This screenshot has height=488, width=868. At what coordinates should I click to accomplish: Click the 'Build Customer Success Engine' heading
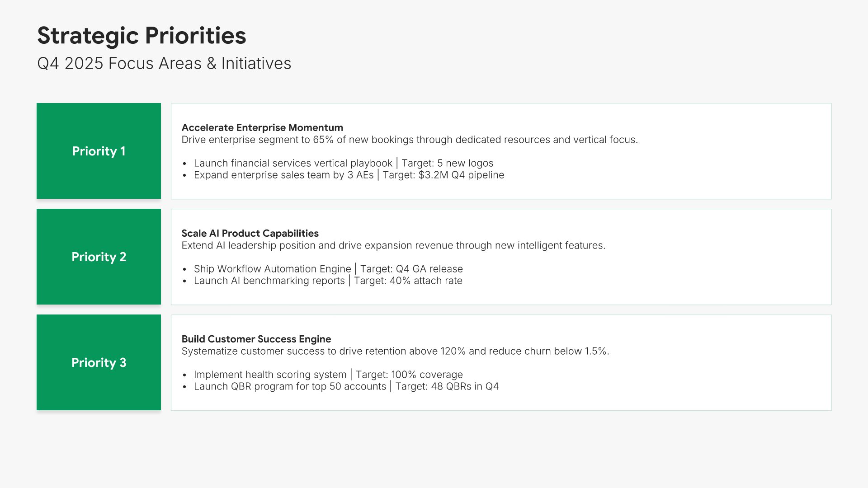[256, 339]
